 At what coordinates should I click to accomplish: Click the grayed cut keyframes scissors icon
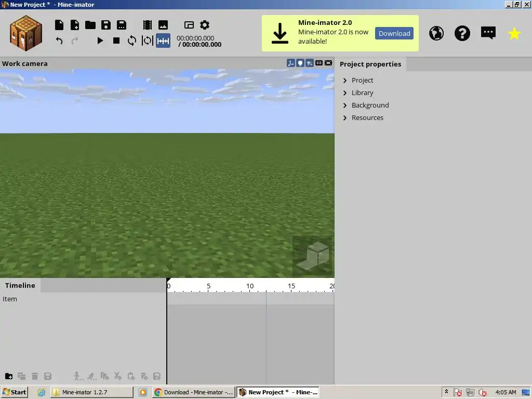click(x=118, y=376)
